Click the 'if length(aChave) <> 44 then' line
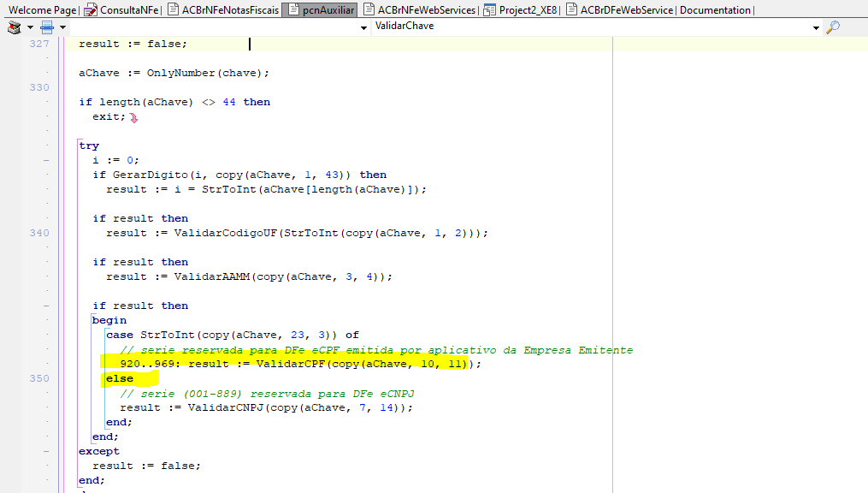Screen dimensions: 868x493 174,102
